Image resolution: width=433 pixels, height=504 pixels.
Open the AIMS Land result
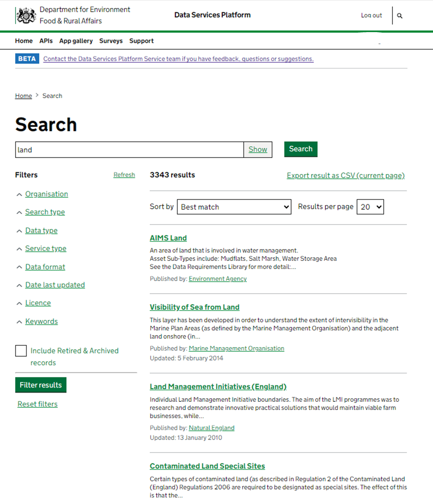point(168,238)
